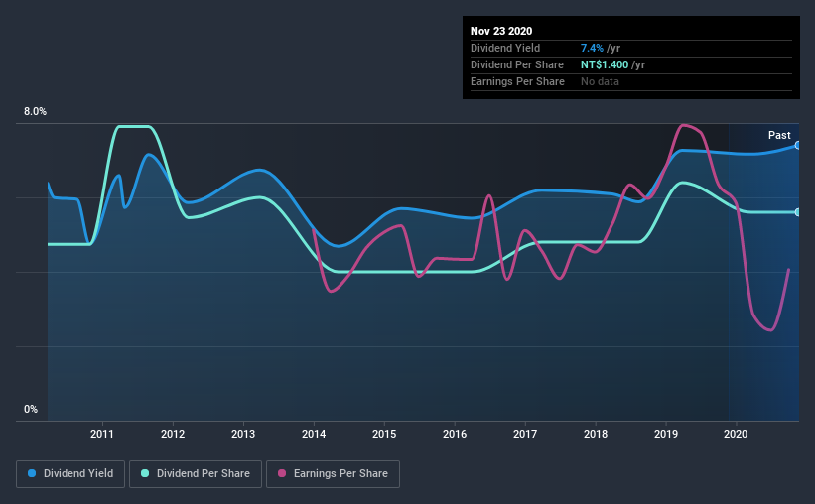Screen dimensions: 815x504
Task: Click the 2011 x-axis label
Action: pyautogui.click(x=102, y=434)
